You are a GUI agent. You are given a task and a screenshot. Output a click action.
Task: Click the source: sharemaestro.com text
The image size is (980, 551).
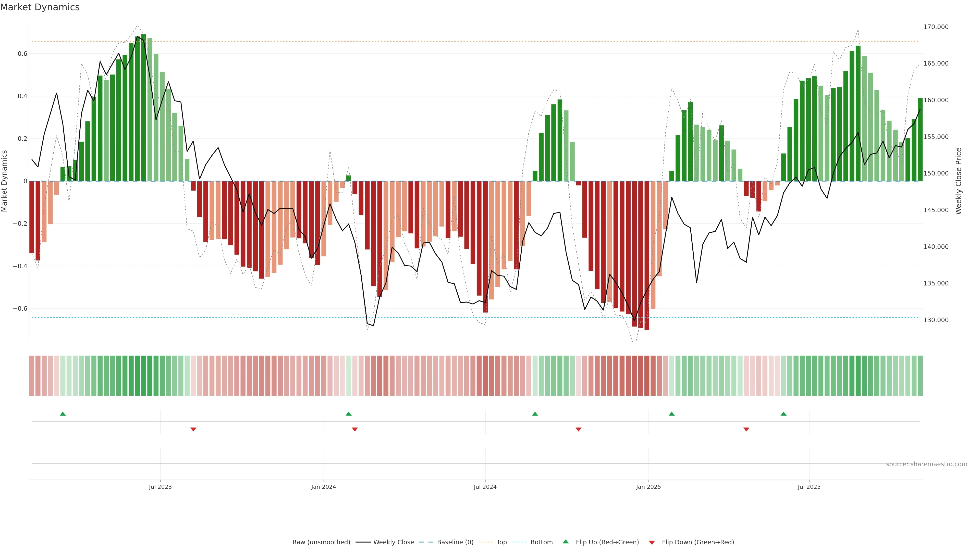tap(926, 464)
